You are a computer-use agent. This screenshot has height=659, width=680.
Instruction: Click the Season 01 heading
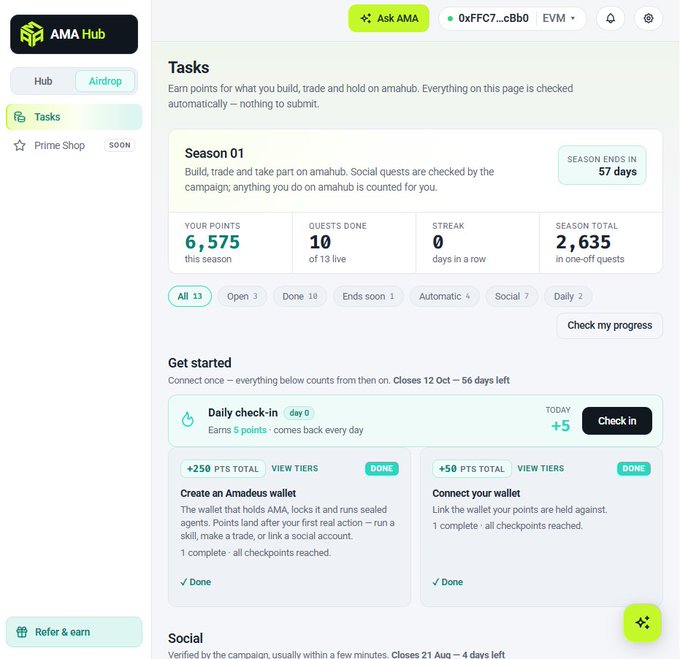coord(214,153)
